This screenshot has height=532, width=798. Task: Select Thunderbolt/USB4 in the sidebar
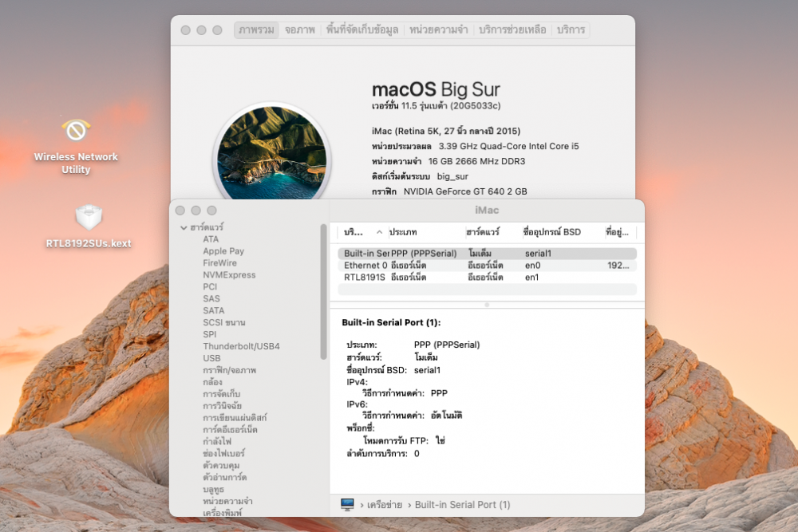click(x=241, y=346)
